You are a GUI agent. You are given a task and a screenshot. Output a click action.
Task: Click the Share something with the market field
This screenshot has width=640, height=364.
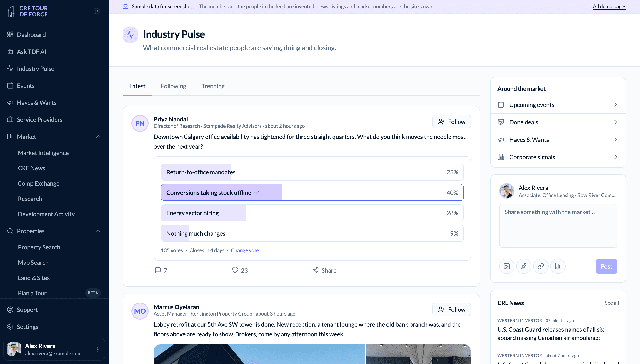click(x=558, y=226)
